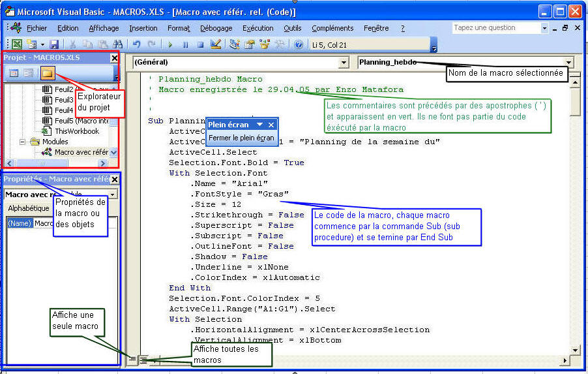Screen dimensions: 588x374
Task: Open Find with the binoculars icon
Action: click(117, 44)
